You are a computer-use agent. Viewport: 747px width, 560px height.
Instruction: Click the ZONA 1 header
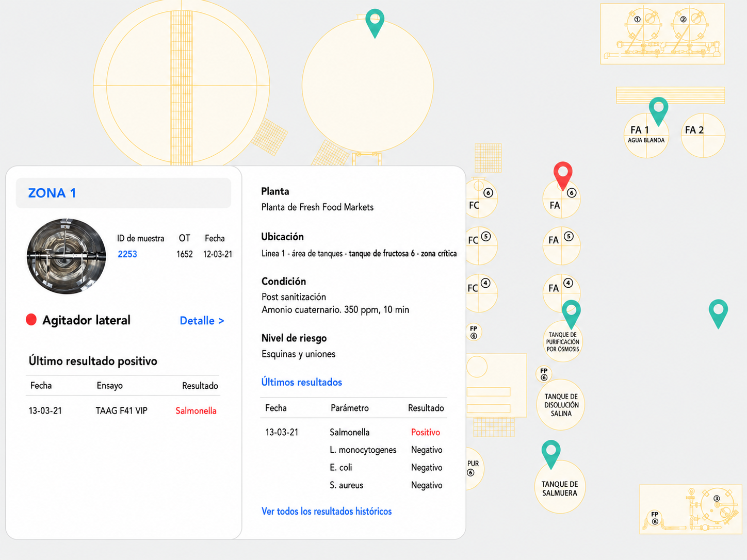pyautogui.click(x=123, y=193)
